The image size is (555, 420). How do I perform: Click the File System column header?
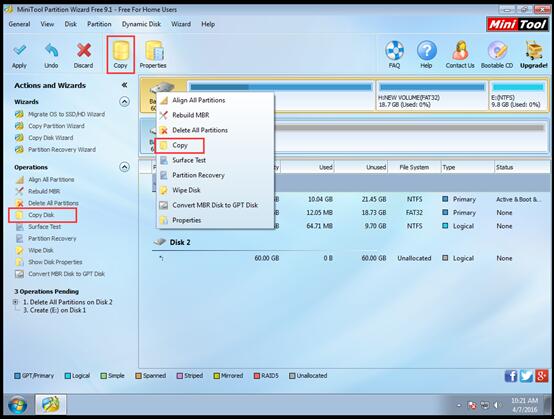pyautogui.click(x=414, y=167)
